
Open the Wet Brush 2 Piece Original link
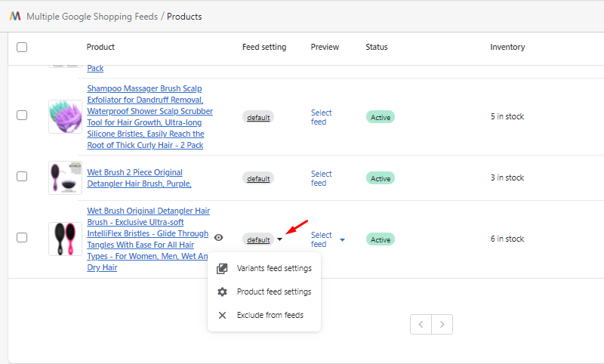pos(139,178)
